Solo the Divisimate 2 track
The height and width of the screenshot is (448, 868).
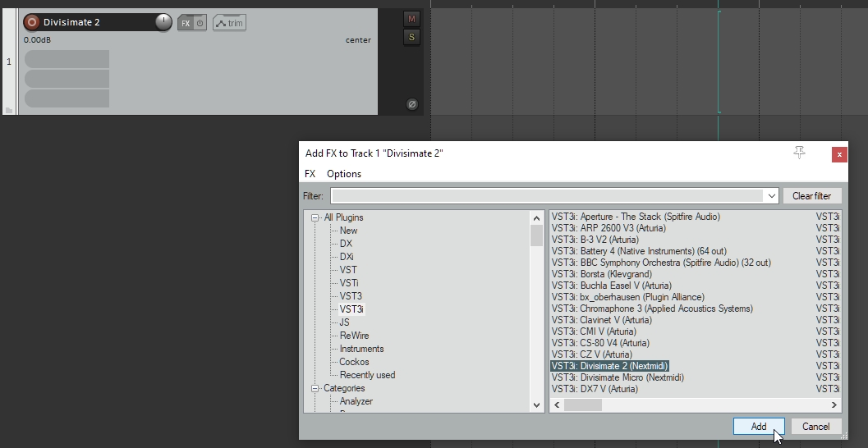pos(411,37)
